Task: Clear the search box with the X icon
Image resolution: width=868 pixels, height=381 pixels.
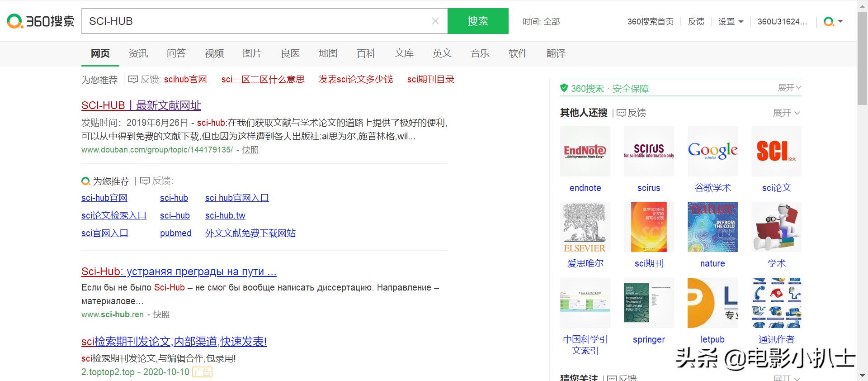Action: tap(435, 21)
